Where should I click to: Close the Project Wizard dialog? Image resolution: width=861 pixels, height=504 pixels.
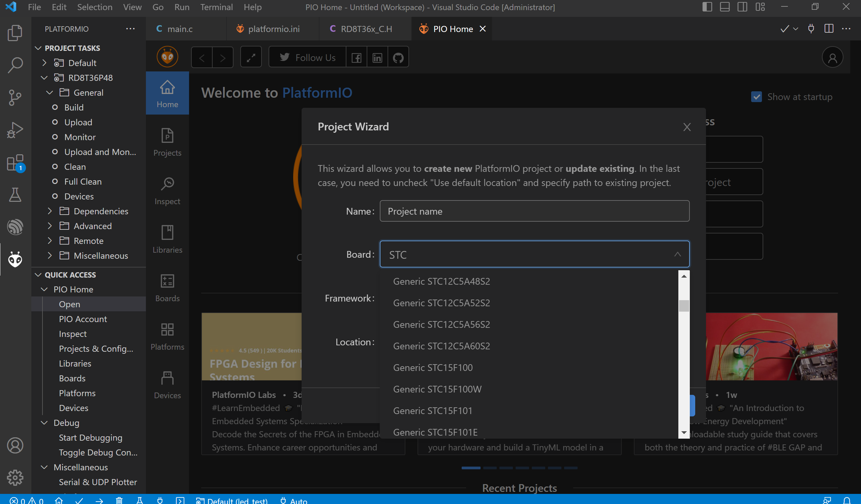pyautogui.click(x=687, y=127)
